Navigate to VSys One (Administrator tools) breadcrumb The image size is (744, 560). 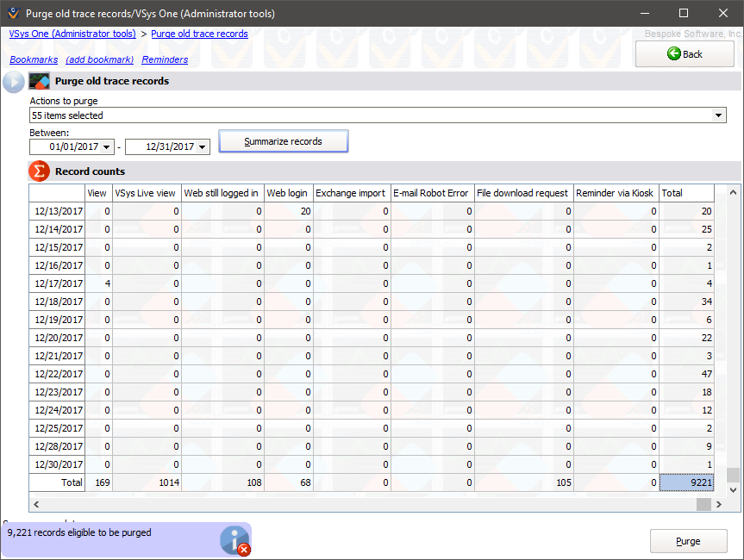(x=72, y=34)
